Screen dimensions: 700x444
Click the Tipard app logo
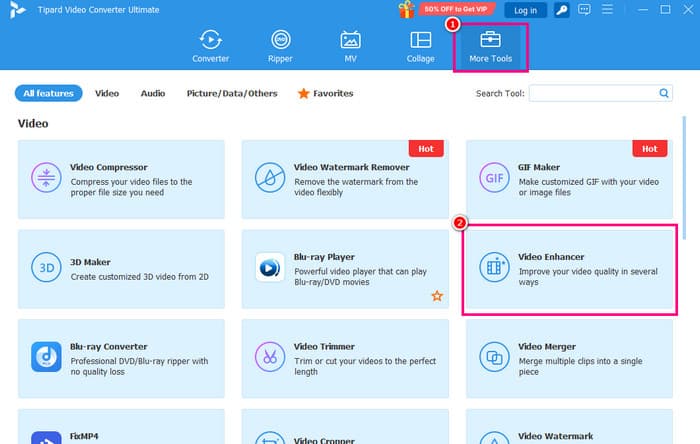pyautogui.click(x=17, y=9)
